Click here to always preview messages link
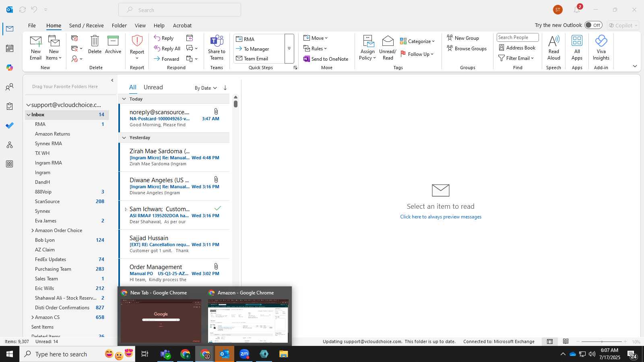This screenshot has height=362, width=644. point(441,217)
